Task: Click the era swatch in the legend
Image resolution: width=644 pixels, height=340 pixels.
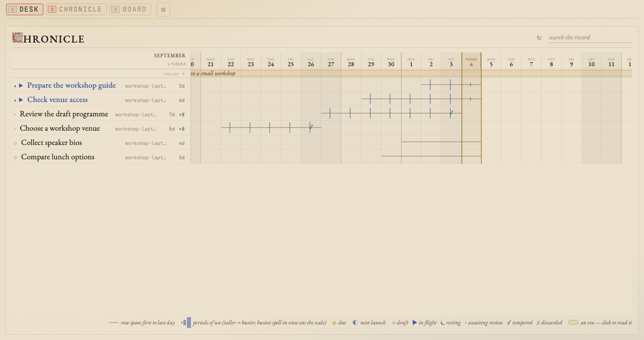Action: (x=573, y=323)
